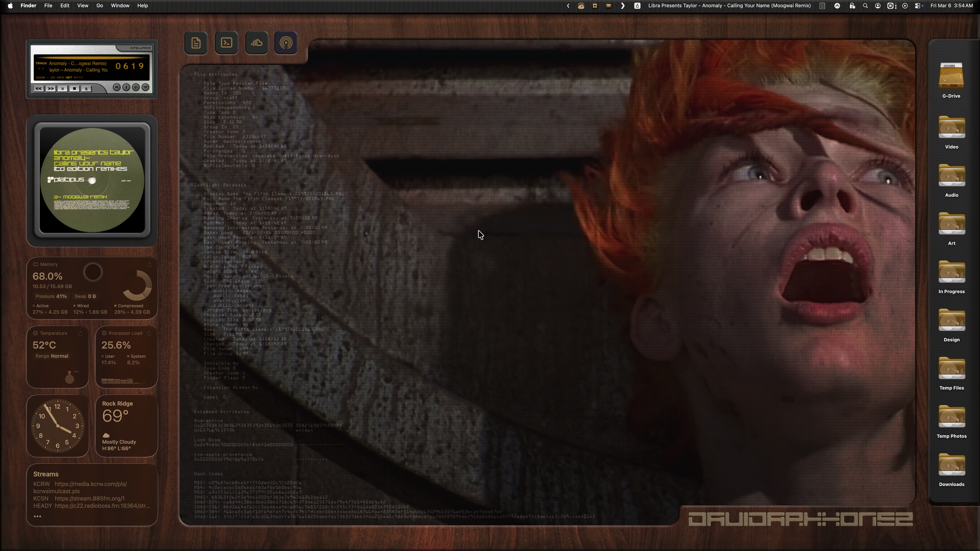Click the 52°C temperature reading

[x=44, y=345]
